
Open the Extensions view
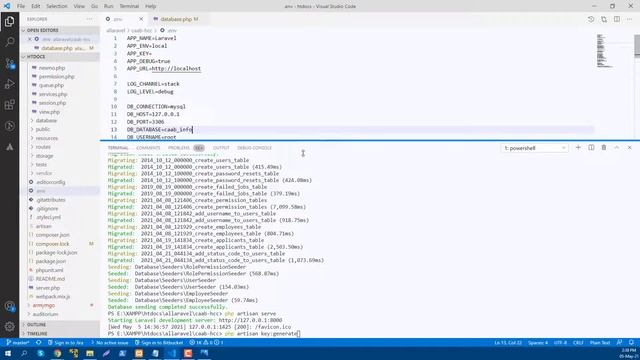pyautogui.click(x=9, y=105)
